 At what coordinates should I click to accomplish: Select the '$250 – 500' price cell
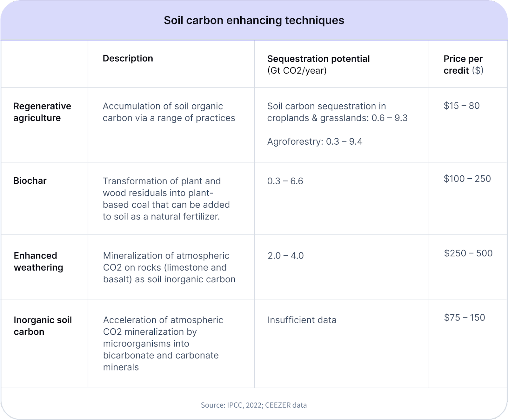click(x=468, y=253)
